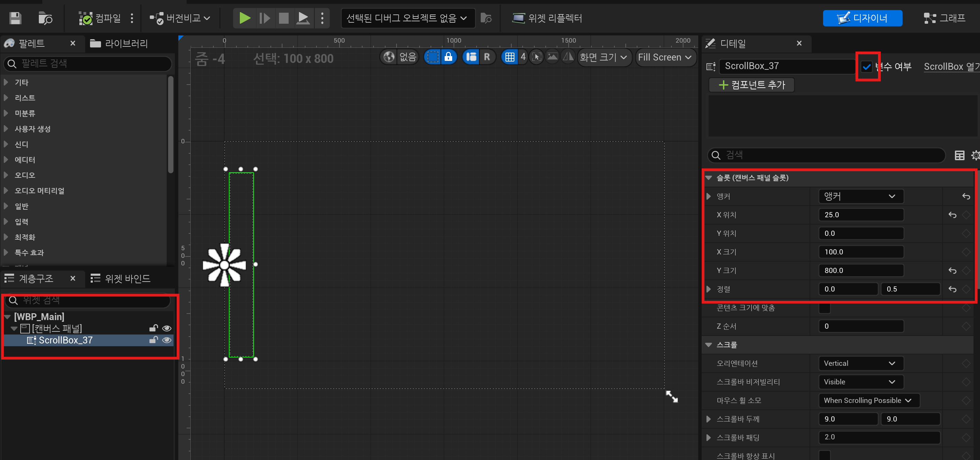
Task: Save the widget blueprint with the floppy icon
Action: (15, 18)
